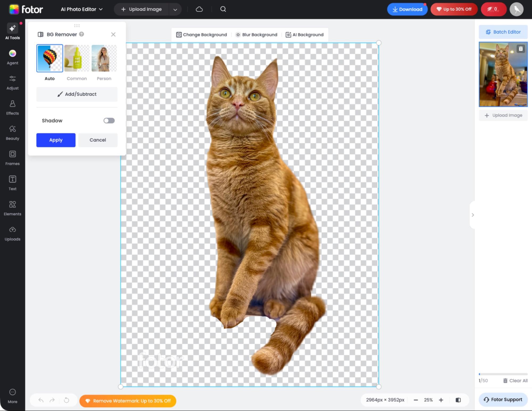Viewport: 532px width, 411px height.
Task: Open AI Background options
Action: 304,35
